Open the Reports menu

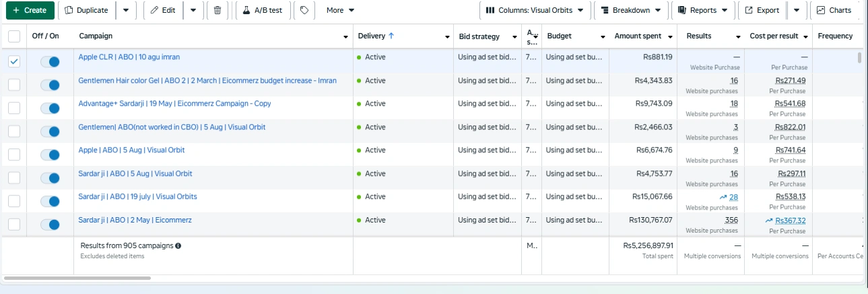(x=703, y=10)
